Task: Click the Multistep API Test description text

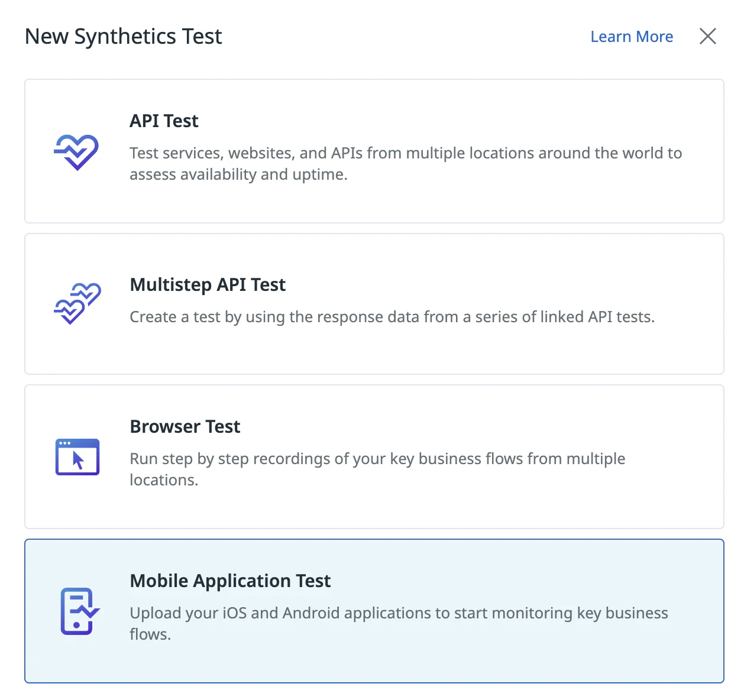Action: (392, 316)
